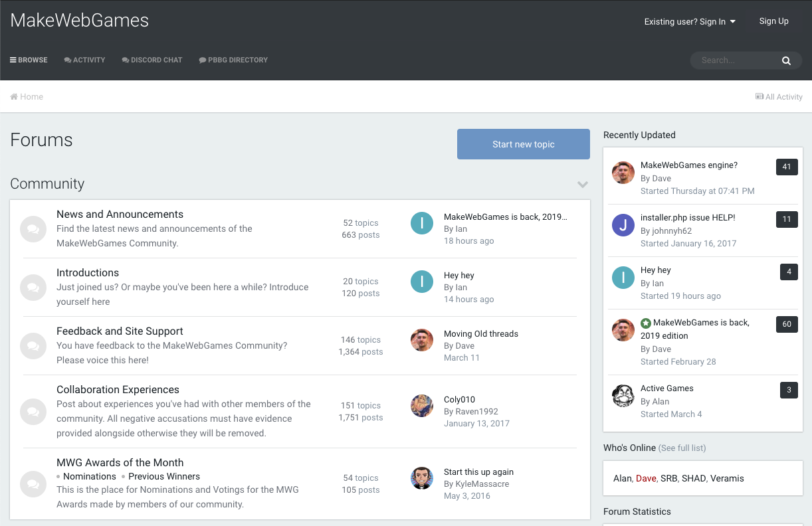Open installer.php issue HELP! topic

click(688, 218)
